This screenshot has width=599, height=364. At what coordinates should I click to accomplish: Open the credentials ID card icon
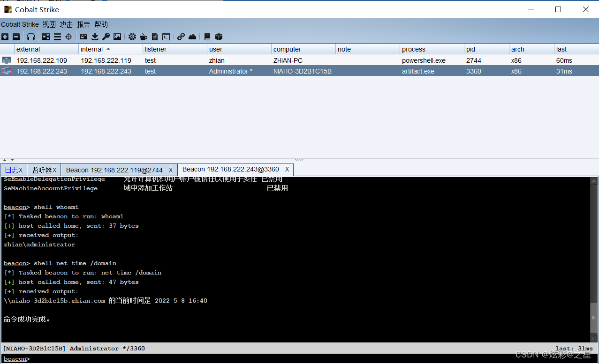(x=83, y=37)
